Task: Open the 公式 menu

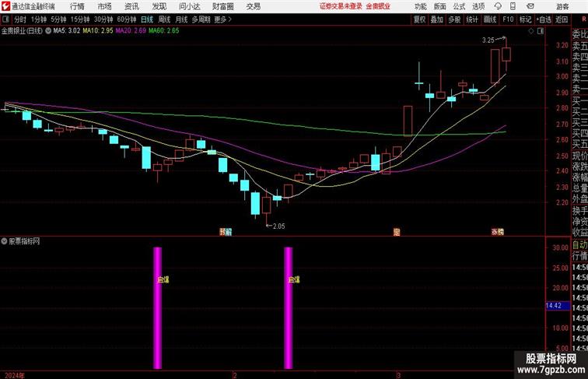Action: (460, 6)
